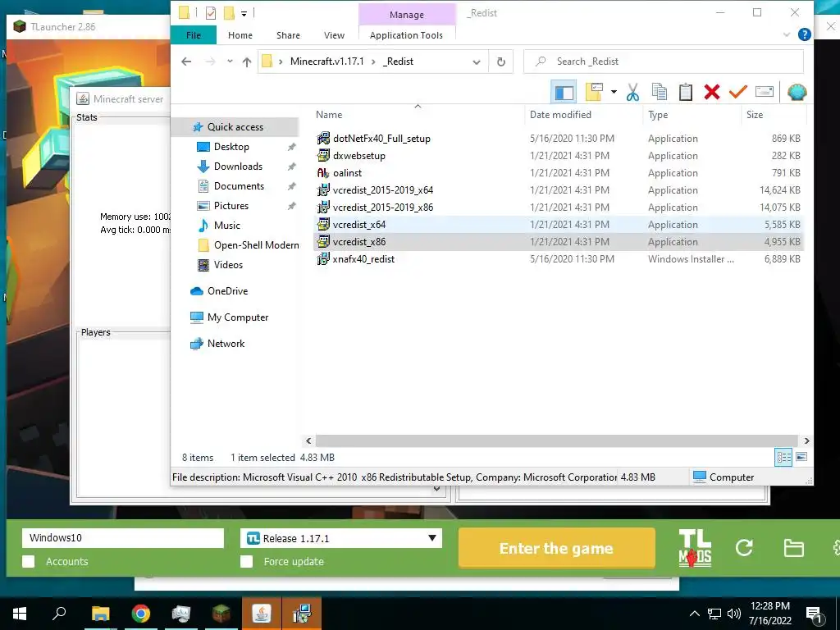Screen dimensions: 840x630
Task: Go up one folder level
Action: 246,62
